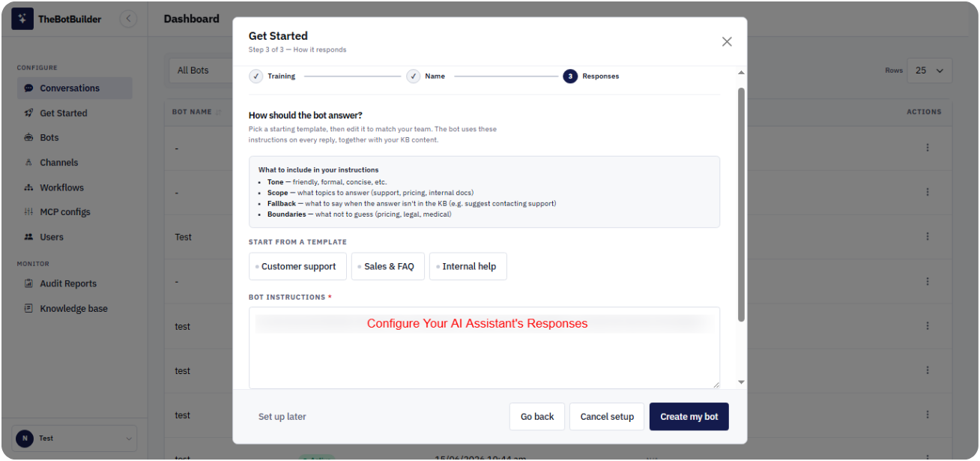Click the Name step checkmark
The width and height of the screenshot is (980, 461).
click(414, 76)
